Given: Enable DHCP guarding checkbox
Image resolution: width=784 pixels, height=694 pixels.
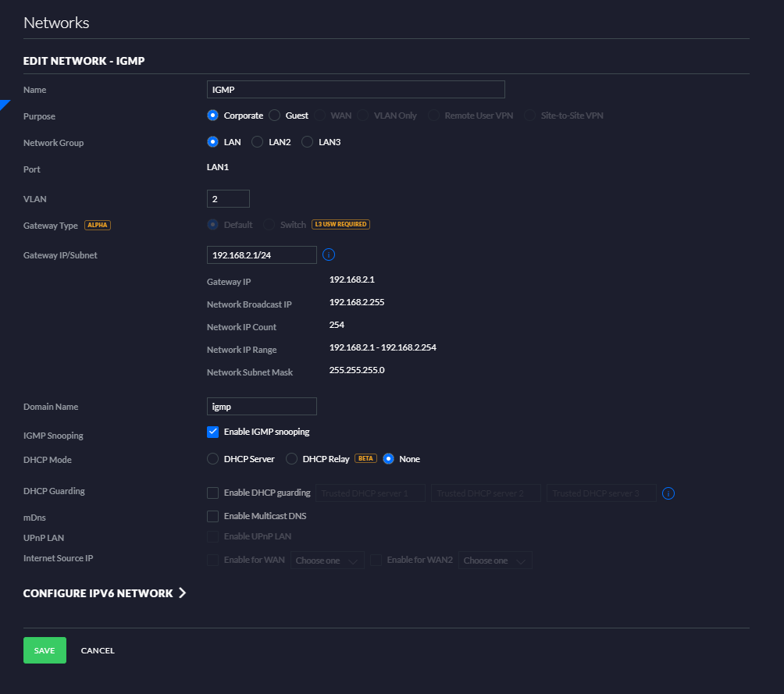Looking at the screenshot, I should pos(212,493).
